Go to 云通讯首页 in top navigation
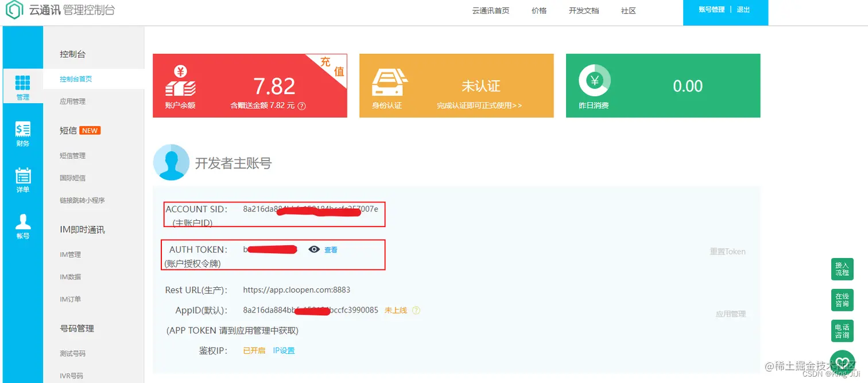Image resolution: width=868 pixels, height=383 pixels. (x=491, y=10)
